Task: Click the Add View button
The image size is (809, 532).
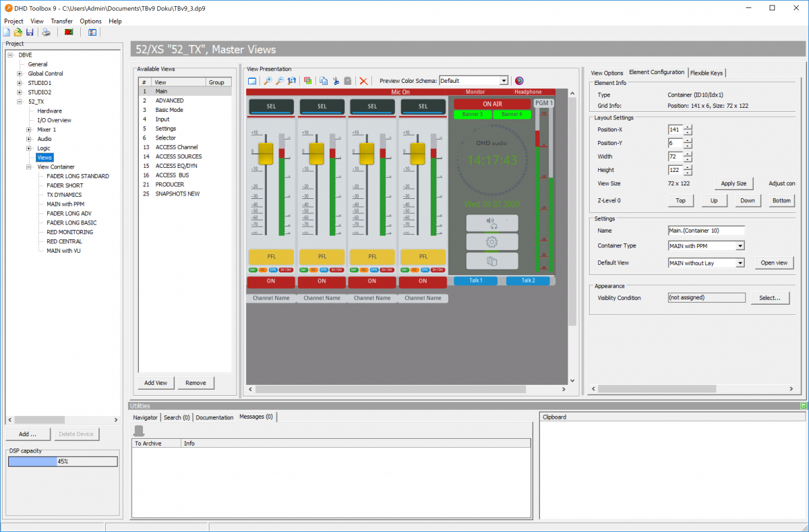Action: click(x=156, y=383)
